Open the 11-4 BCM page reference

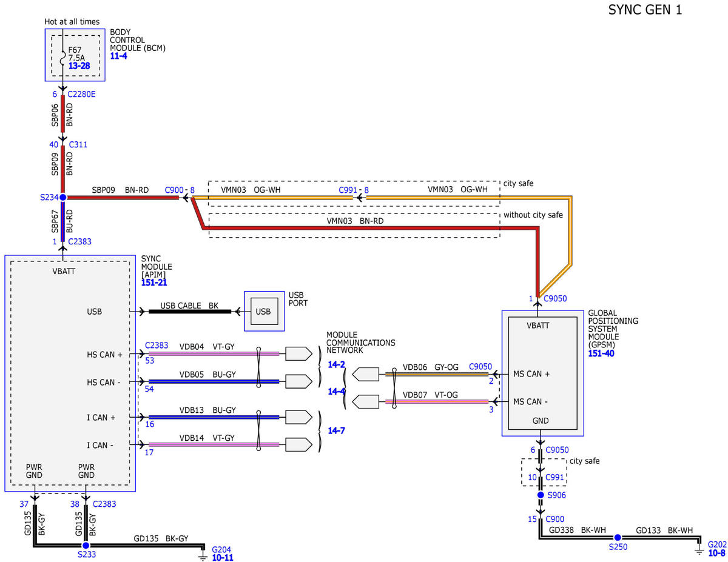(118, 56)
